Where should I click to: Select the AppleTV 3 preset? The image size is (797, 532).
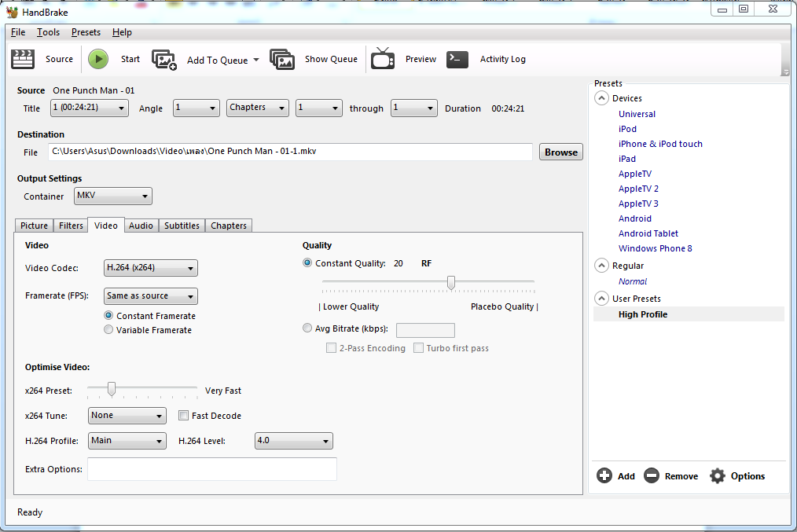[x=638, y=204]
